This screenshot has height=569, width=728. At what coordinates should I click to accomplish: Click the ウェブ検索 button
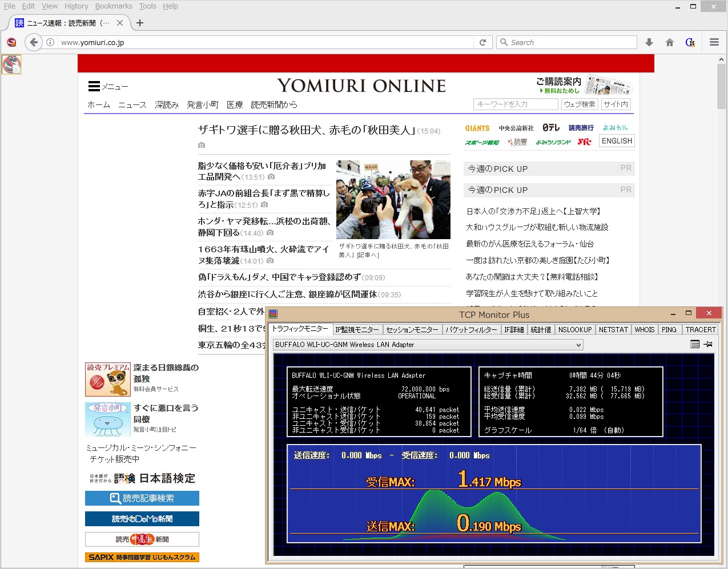[579, 104]
